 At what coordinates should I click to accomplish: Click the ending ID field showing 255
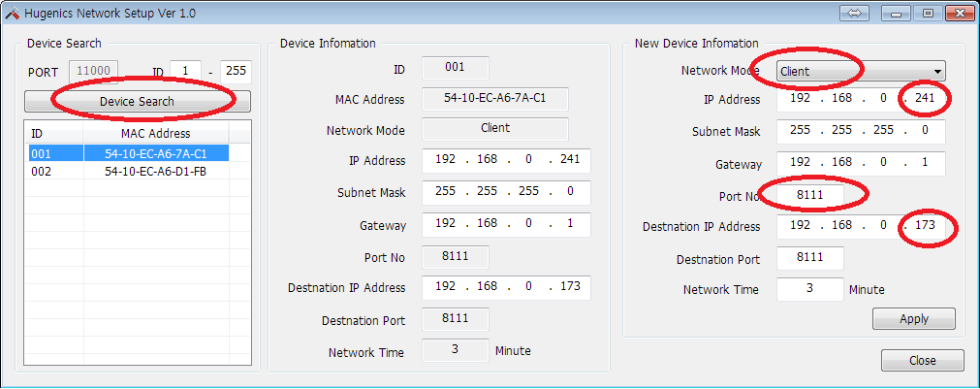click(x=236, y=71)
